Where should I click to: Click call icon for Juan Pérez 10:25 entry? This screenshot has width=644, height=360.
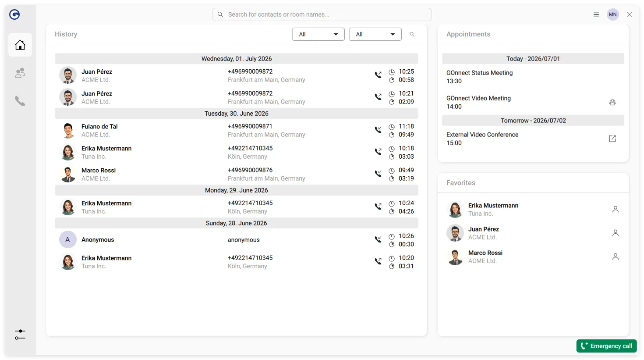[x=378, y=75]
